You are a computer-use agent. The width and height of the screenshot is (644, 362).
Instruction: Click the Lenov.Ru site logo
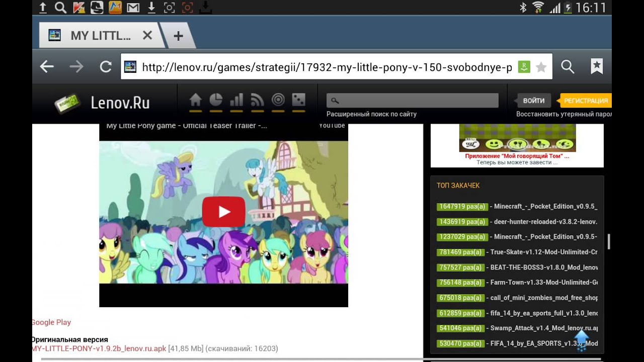[x=103, y=103]
